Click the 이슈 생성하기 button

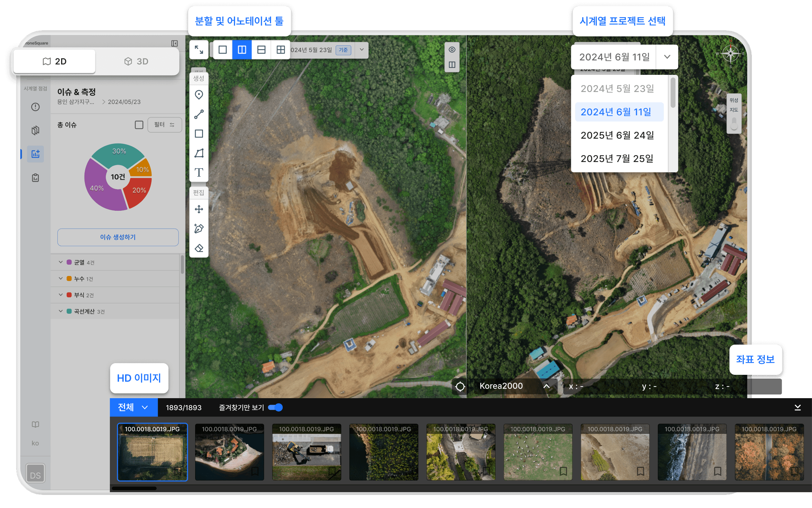click(118, 237)
